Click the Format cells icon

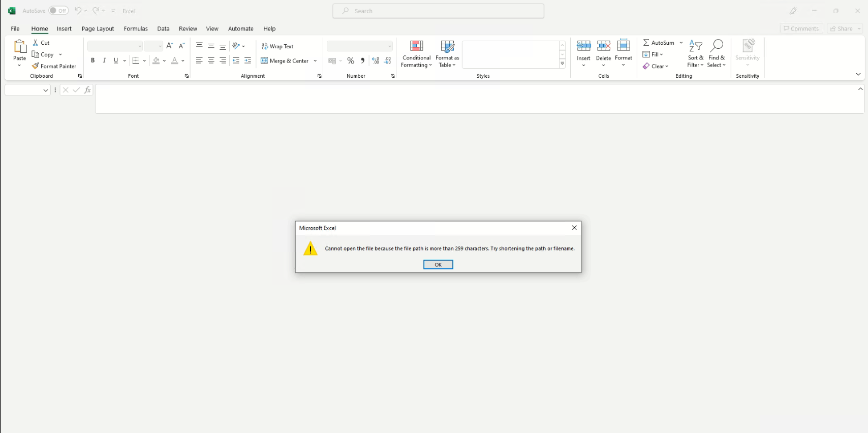pyautogui.click(x=624, y=46)
